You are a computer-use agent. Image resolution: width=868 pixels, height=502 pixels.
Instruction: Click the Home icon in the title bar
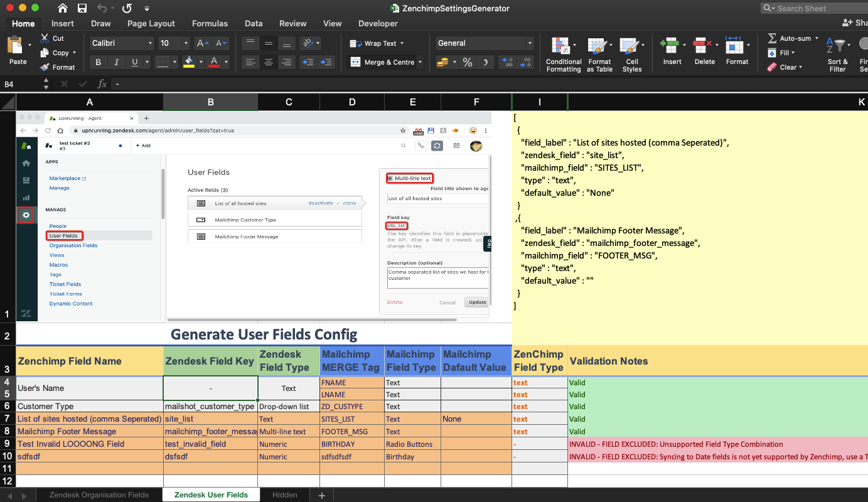pyautogui.click(x=63, y=8)
